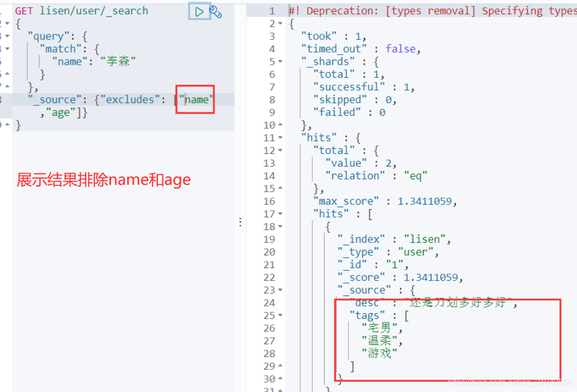Click the fold-end arrow on response line 29
Viewport: 577px width, 392px height.
(x=280, y=366)
